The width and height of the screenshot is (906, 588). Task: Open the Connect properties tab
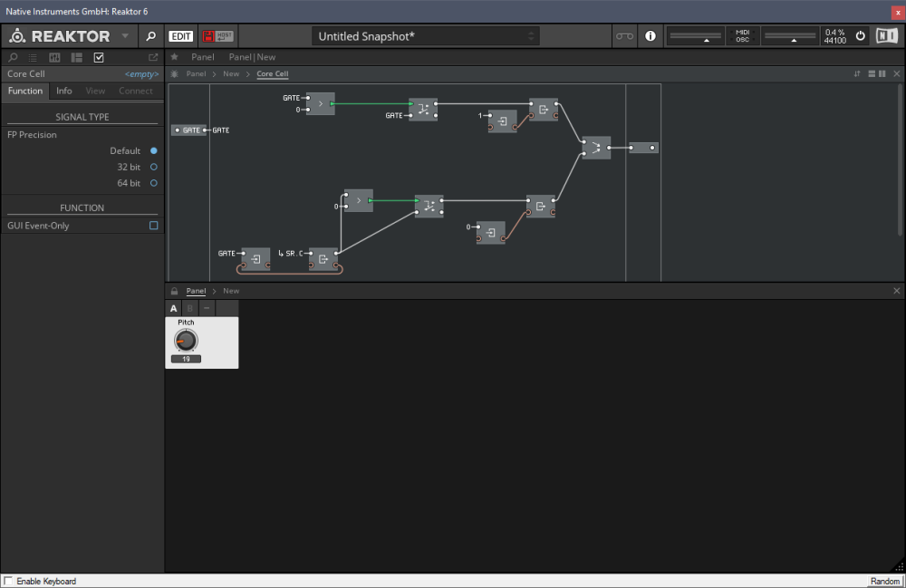tap(136, 91)
